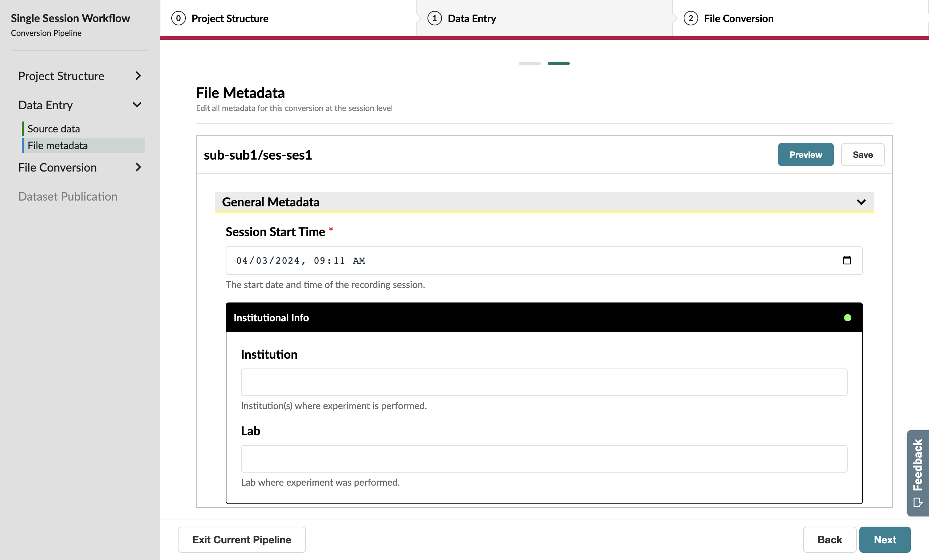Open the calendar picker for Session Start Time
The image size is (929, 560).
click(x=847, y=260)
